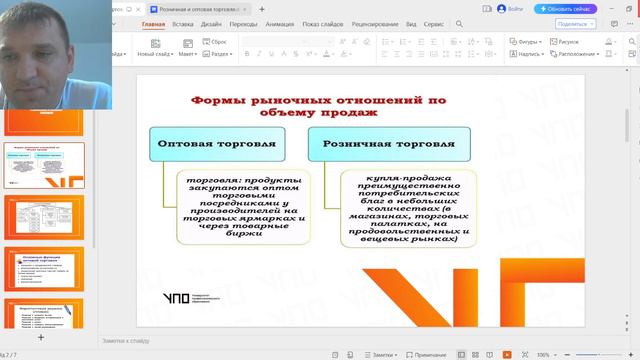
Task: Open the Вид ribbon tab
Action: tap(411, 24)
